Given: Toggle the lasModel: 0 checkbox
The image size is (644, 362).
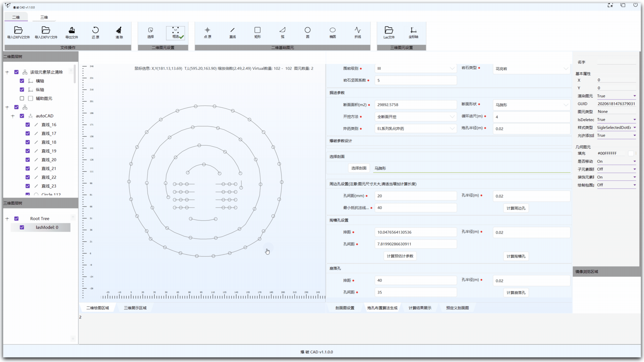Looking at the screenshot, I should point(22,227).
